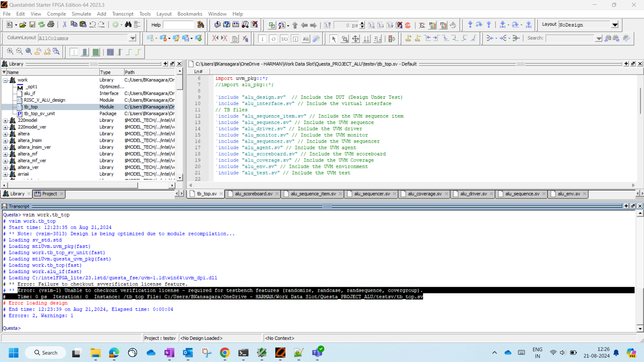Image resolution: width=644 pixels, height=362 pixels.
Task: Toggle the Select Mode arrow pointer tool
Action: (x=333, y=39)
